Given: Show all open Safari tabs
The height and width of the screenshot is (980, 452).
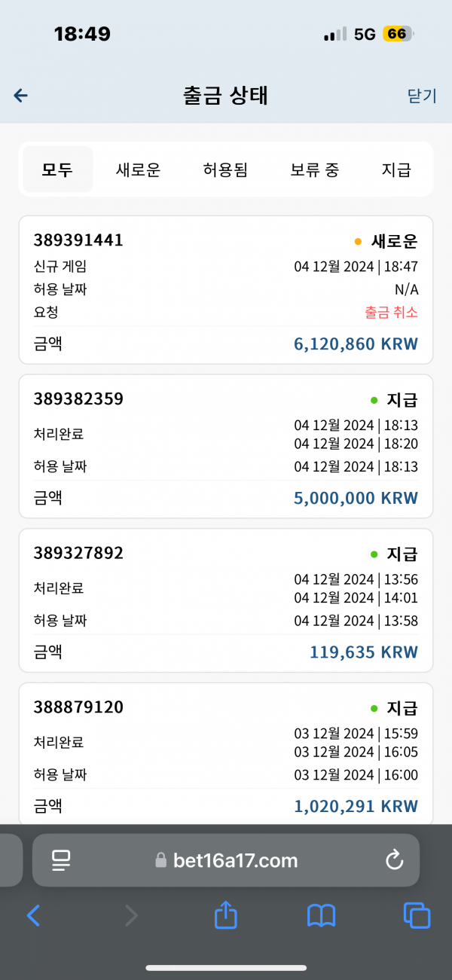Looking at the screenshot, I should [417, 915].
